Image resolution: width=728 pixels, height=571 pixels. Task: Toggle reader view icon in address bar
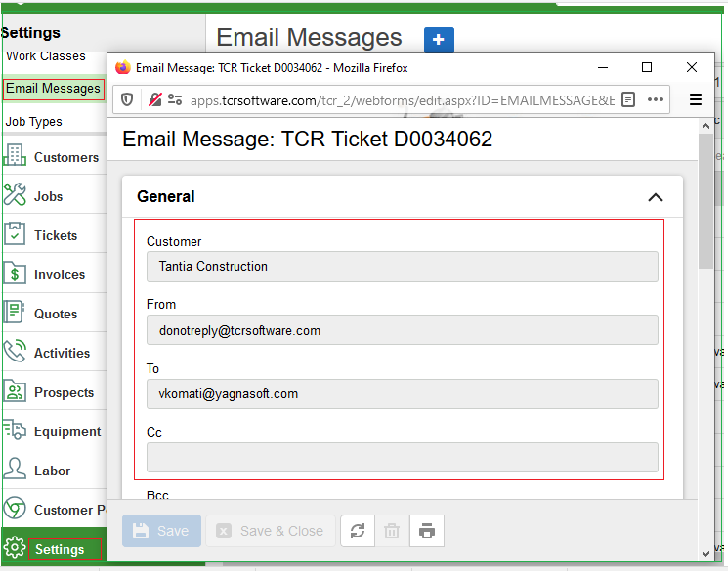(x=628, y=99)
